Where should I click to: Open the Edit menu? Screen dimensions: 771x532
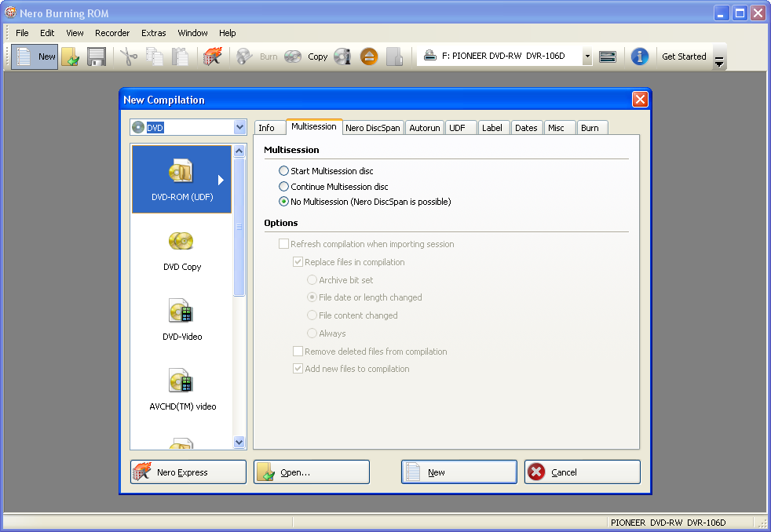click(47, 33)
